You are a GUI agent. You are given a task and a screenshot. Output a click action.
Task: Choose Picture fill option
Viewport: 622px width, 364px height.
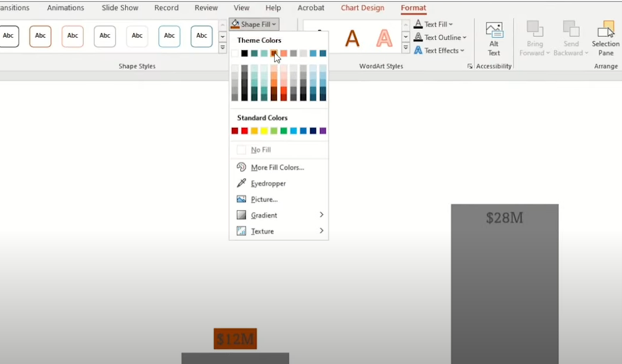(x=264, y=199)
